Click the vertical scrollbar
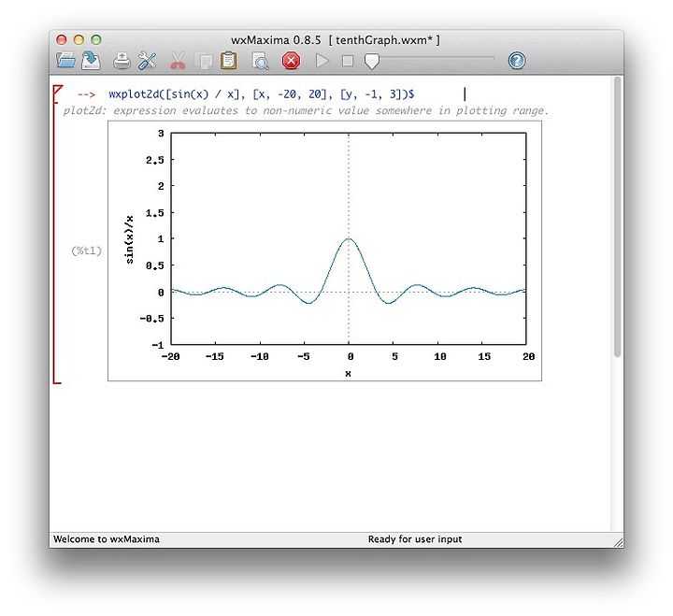This screenshot has height=616, width=673. pos(617,217)
